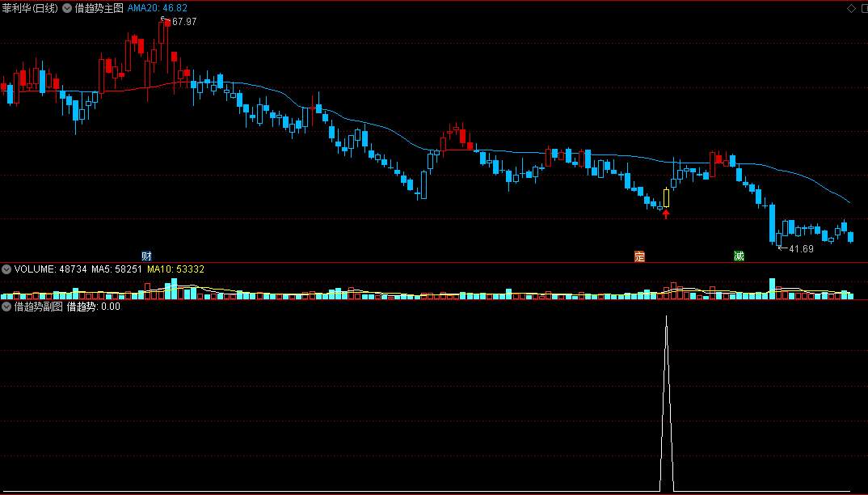
Task: Click the 菲利华(日线) chart title
Action: pyautogui.click(x=30, y=8)
